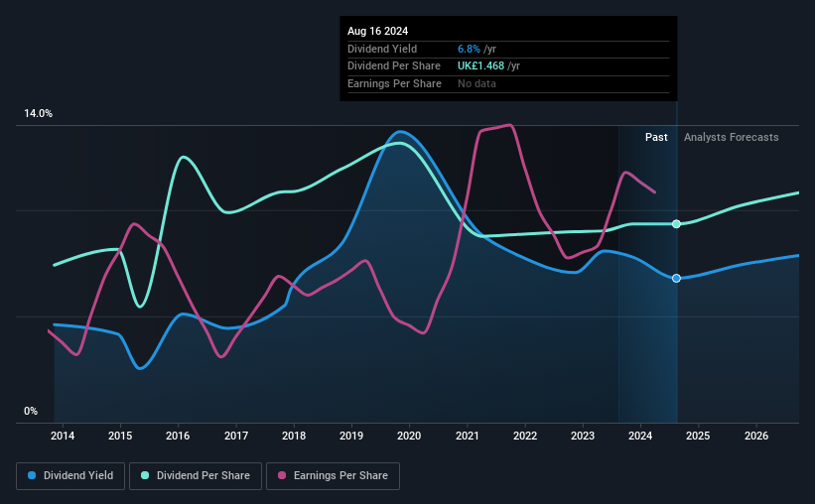Click the UK£1.468 value in tooltip
Image resolution: width=815 pixels, height=504 pixels.
coord(480,66)
